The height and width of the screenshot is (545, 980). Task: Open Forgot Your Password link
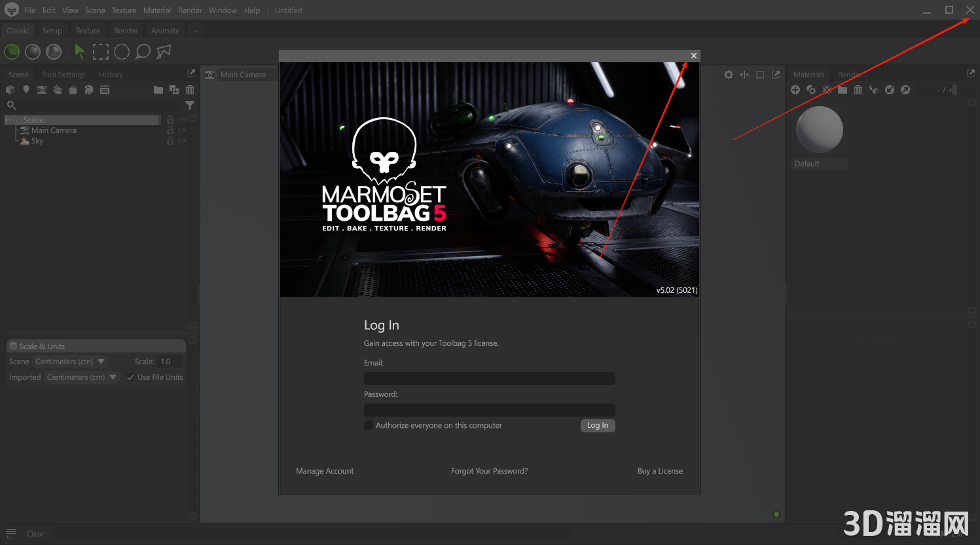click(x=489, y=471)
